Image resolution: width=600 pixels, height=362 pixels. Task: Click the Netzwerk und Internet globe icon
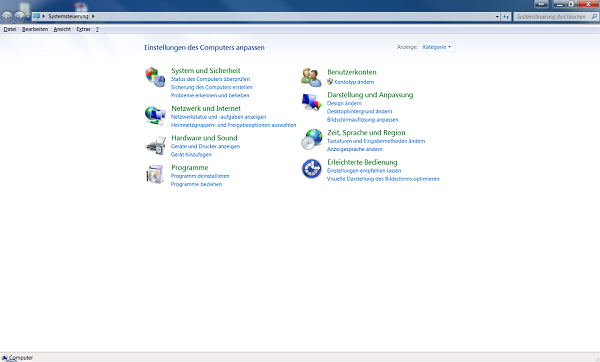[x=155, y=115]
